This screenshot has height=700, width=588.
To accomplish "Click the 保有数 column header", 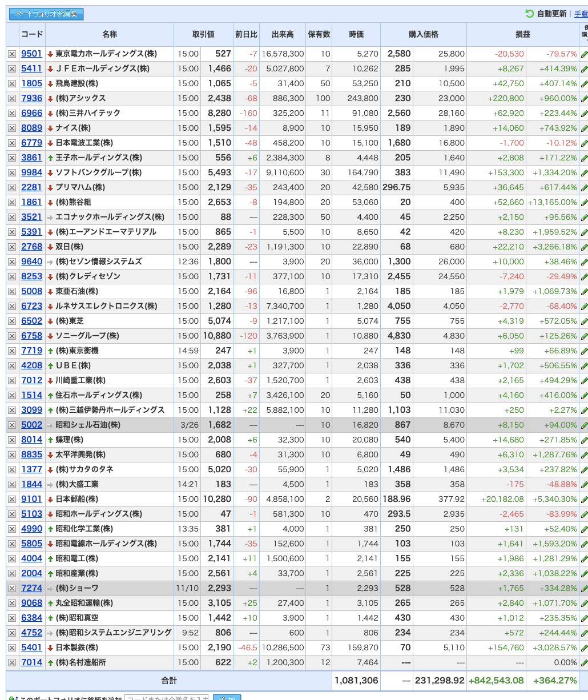I will [x=319, y=34].
